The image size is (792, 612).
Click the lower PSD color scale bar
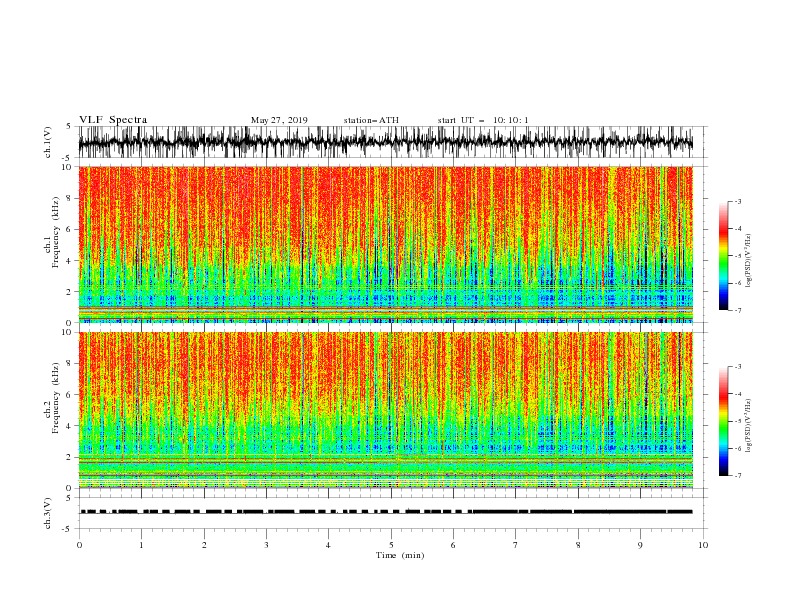723,421
